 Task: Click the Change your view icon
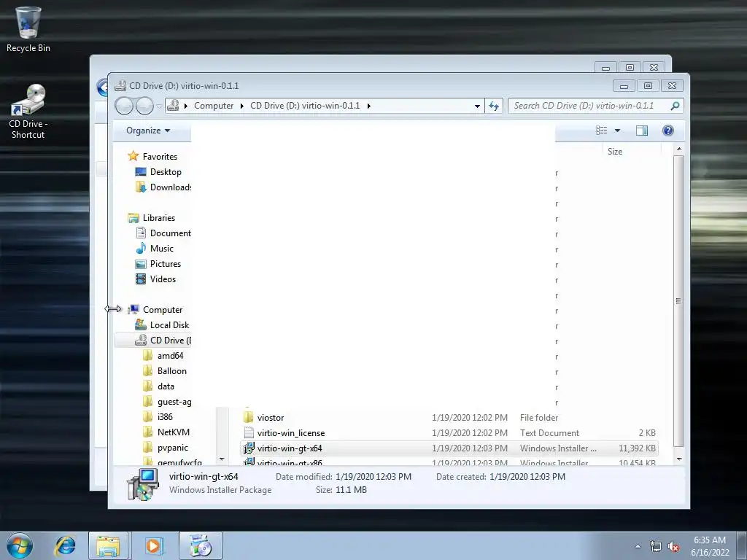[x=602, y=131]
